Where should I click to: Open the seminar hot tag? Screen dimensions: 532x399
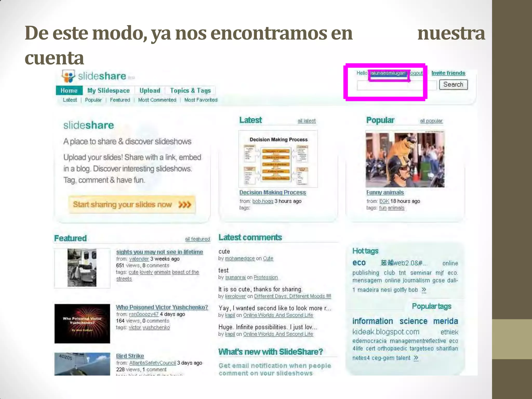point(421,273)
